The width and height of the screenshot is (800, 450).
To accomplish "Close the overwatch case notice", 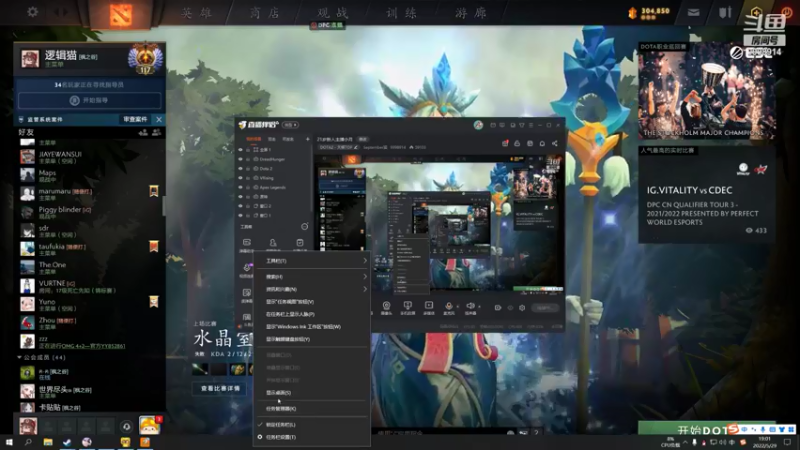I will tap(159, 119).
